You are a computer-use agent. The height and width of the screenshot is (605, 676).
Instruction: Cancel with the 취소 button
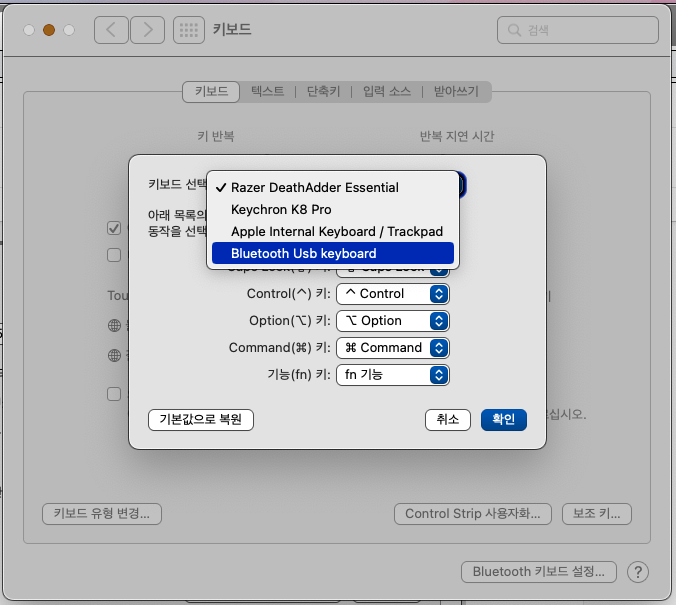[x=448, y=420]
